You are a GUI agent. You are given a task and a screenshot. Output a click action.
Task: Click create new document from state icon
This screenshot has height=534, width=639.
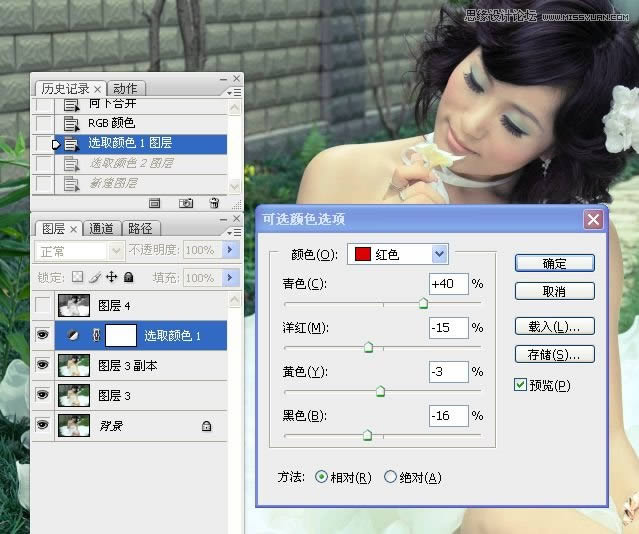155,203
